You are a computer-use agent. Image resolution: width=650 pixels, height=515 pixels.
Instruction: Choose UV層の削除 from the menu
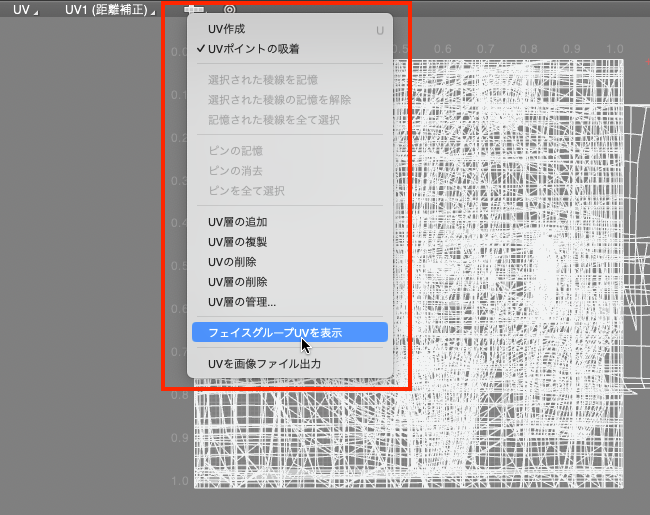(x=237, y=282)
